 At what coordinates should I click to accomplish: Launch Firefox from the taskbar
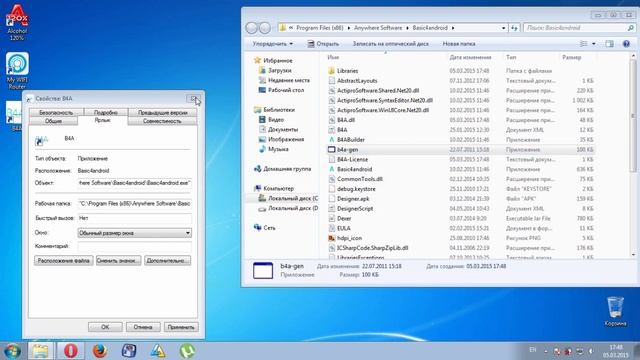click(x=100, y=351)
